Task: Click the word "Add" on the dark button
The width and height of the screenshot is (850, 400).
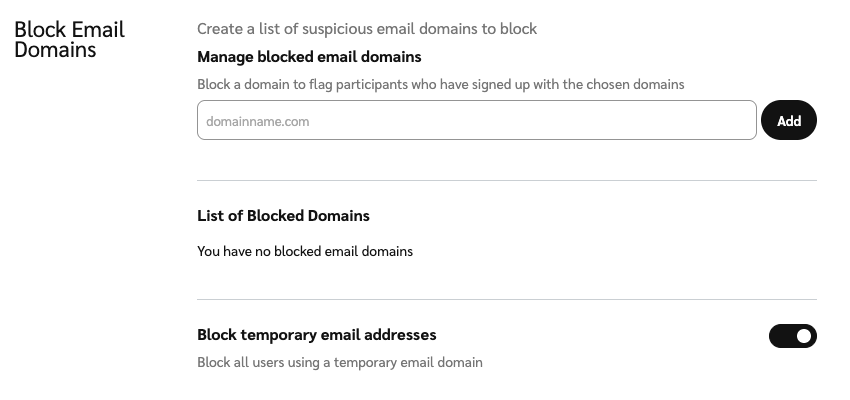Action: click(789, 121)
